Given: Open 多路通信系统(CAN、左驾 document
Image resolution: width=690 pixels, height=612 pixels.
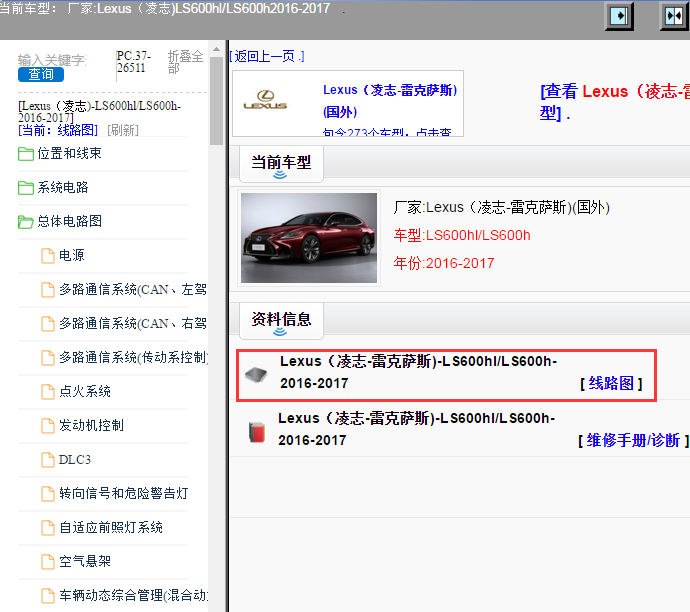Looking at the screenshot, I should (x=133, y=289).
